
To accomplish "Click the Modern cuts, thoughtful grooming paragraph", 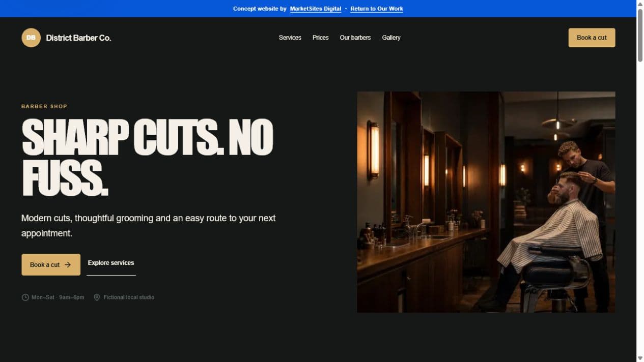I will 149,226.
